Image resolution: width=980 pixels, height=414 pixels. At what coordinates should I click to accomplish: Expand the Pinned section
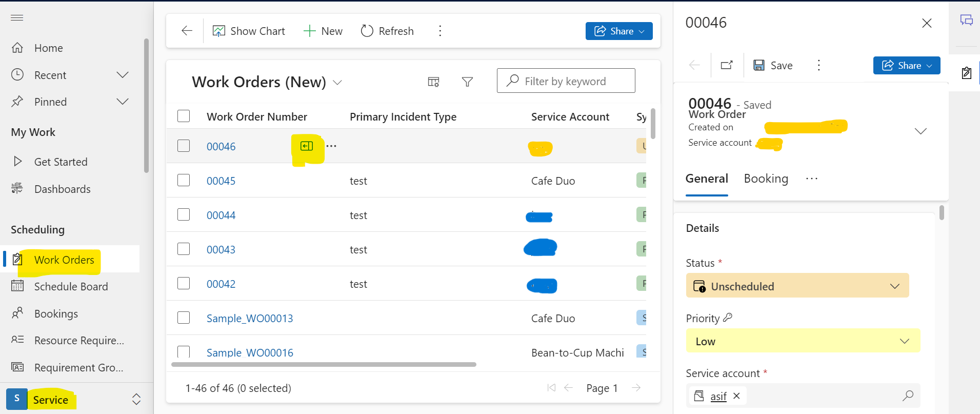click(x=123, y=102)
